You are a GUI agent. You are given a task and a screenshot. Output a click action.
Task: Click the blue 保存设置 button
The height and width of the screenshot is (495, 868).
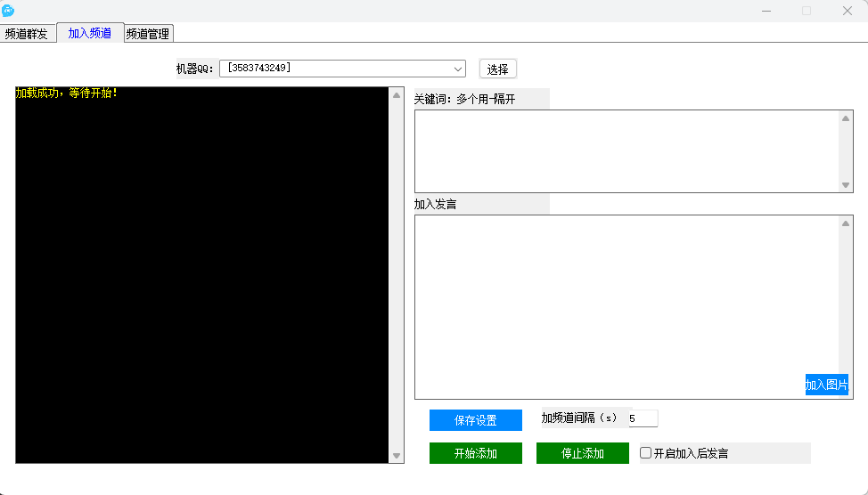click(475, 420)
